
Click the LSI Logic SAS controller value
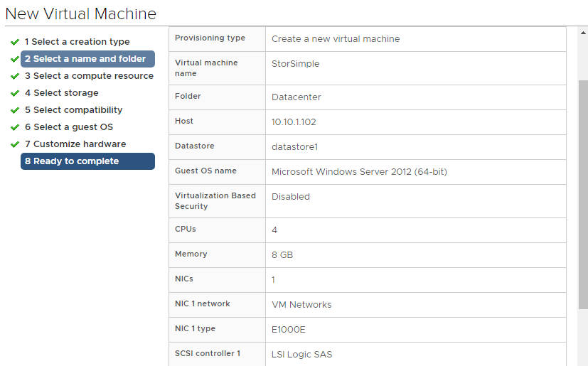(x=302, y=355)
